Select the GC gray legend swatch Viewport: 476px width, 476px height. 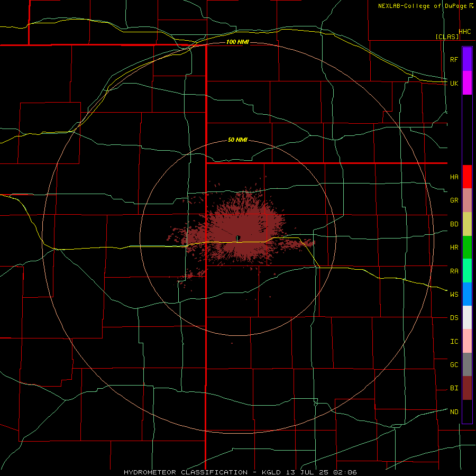[467, 364]
